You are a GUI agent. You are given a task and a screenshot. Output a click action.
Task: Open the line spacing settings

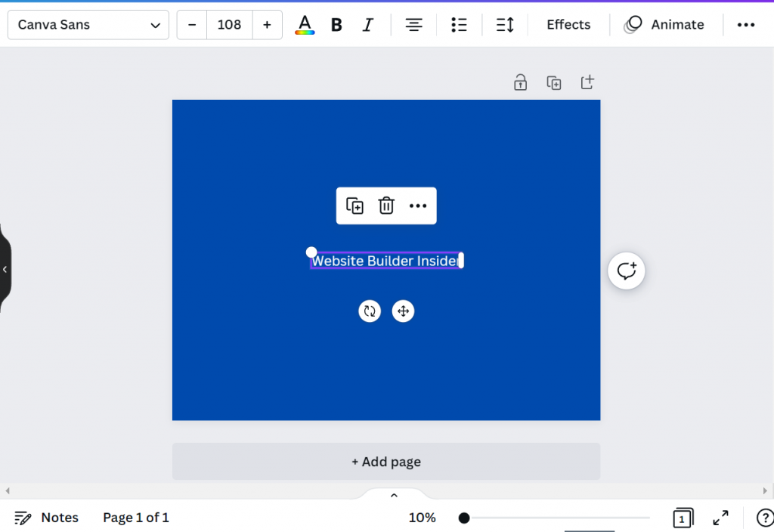point(504,24)
